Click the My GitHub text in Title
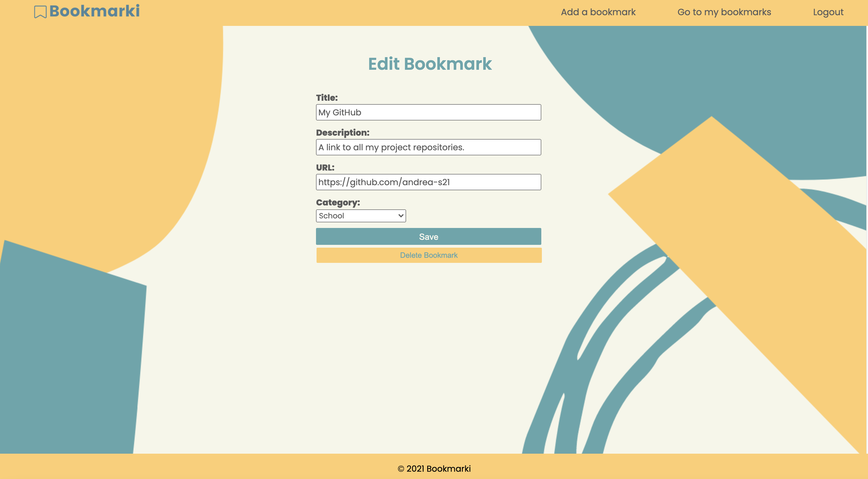 [340, 112]
